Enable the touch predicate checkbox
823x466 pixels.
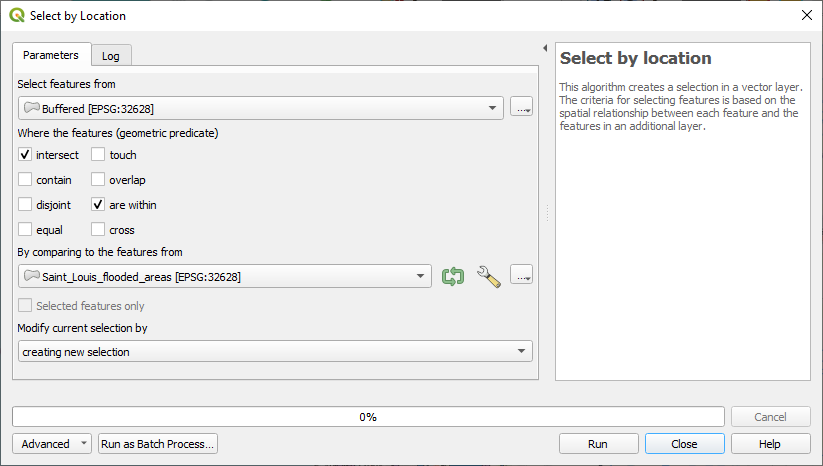[99, 155]
